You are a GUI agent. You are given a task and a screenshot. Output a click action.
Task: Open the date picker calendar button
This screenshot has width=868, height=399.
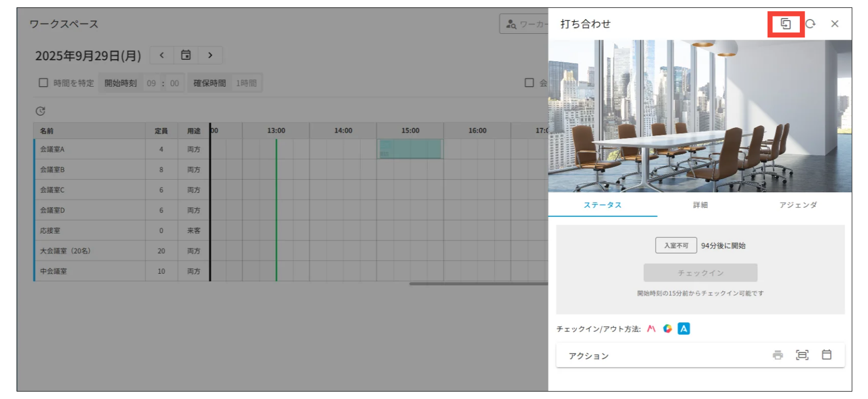[186, 55]
